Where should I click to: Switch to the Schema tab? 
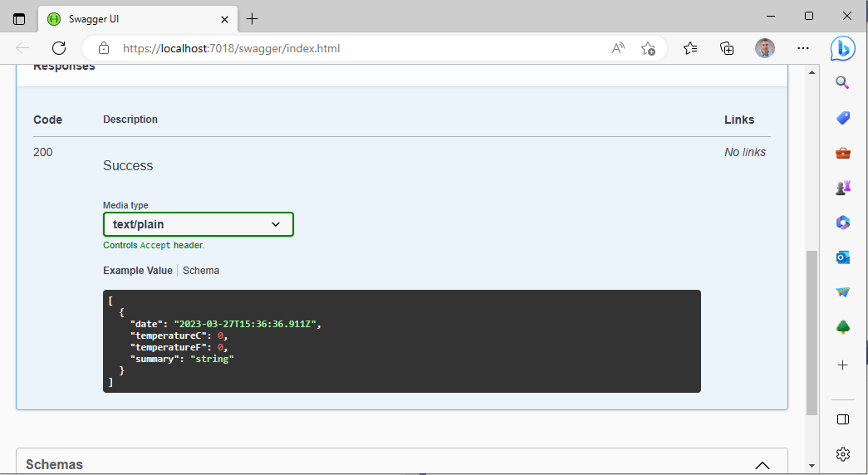coord(201,270)
